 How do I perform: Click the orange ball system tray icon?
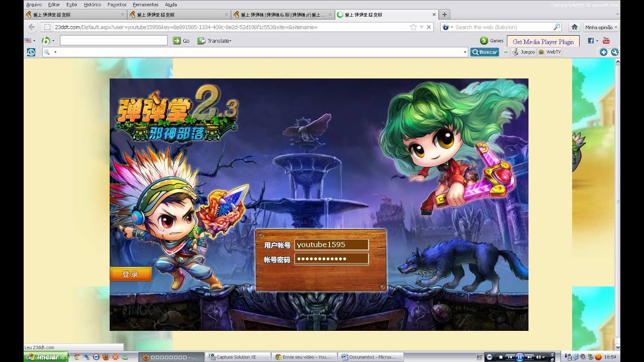point(598,357)
